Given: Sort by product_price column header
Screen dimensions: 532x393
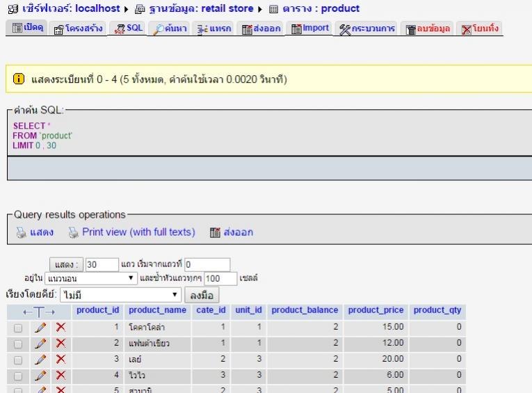Looking at the screenshot, I should click(x=376, y=310).
